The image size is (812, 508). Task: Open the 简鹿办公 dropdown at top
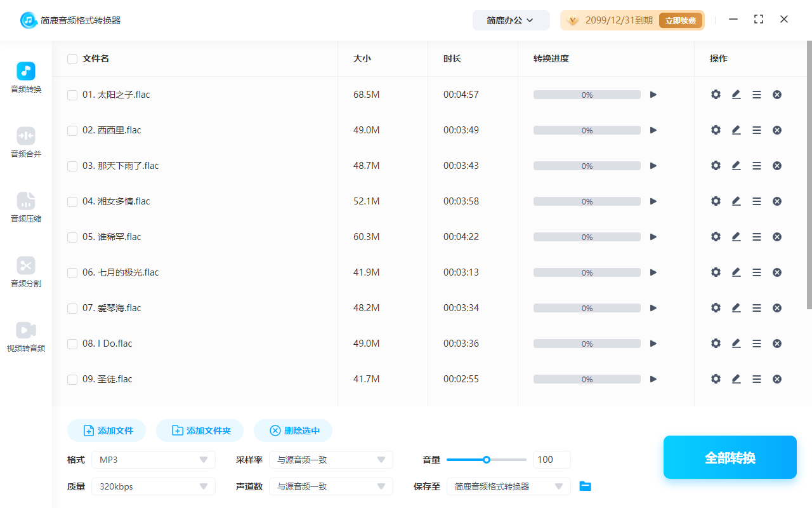[x=511, y=20]
